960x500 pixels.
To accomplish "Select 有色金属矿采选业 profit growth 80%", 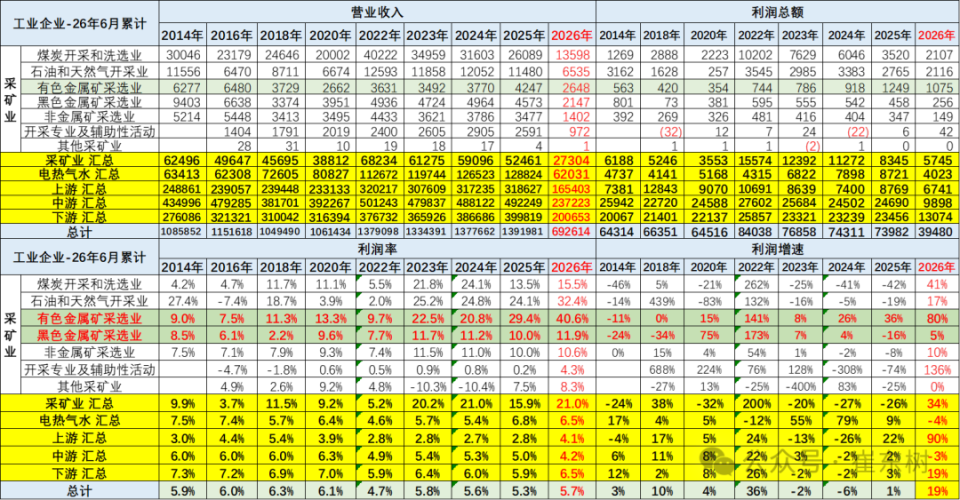I will coord(938,318).
